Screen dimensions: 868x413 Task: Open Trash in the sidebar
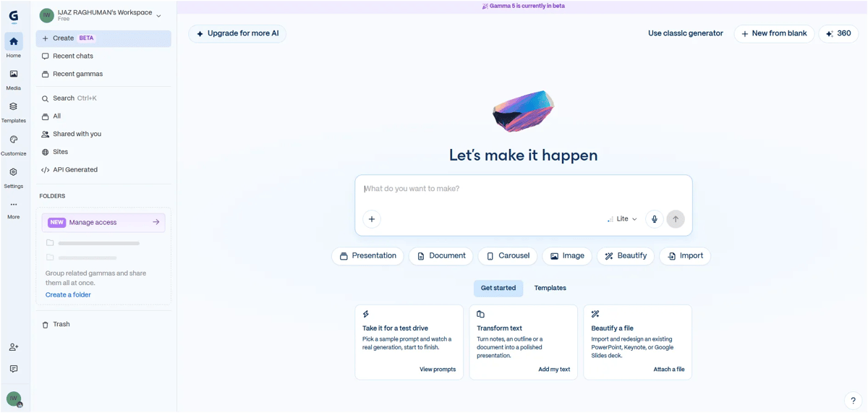click(103, 325)
